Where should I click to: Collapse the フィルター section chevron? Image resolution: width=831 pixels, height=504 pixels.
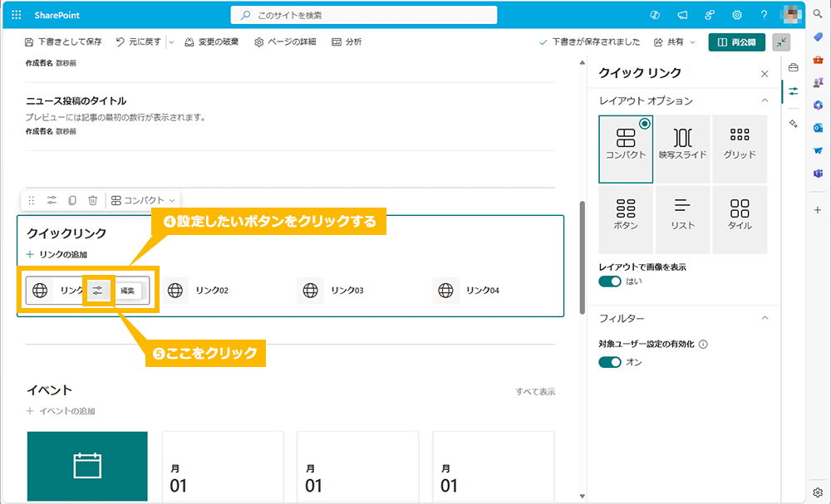765,318
